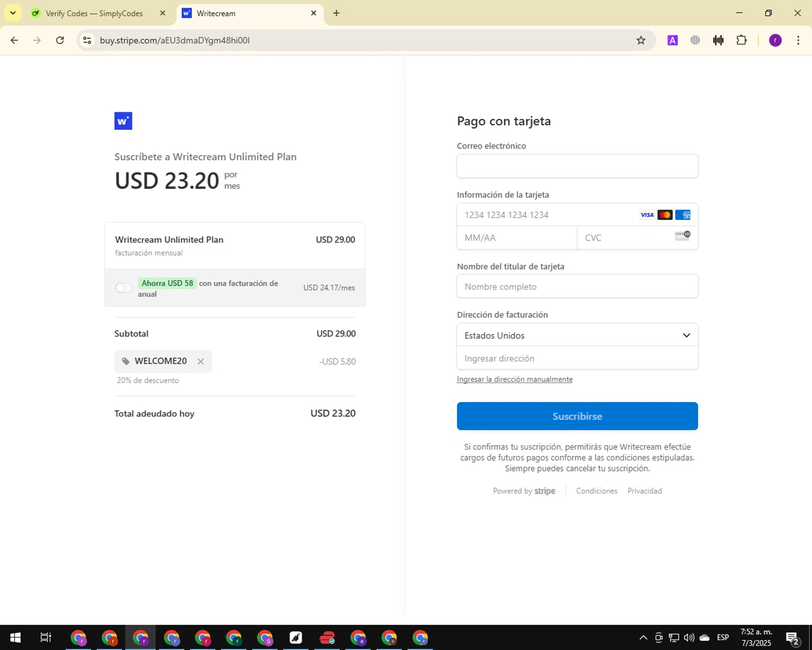
Task: Click the -USD 5.80 discount amount
Action: [337, 361]
